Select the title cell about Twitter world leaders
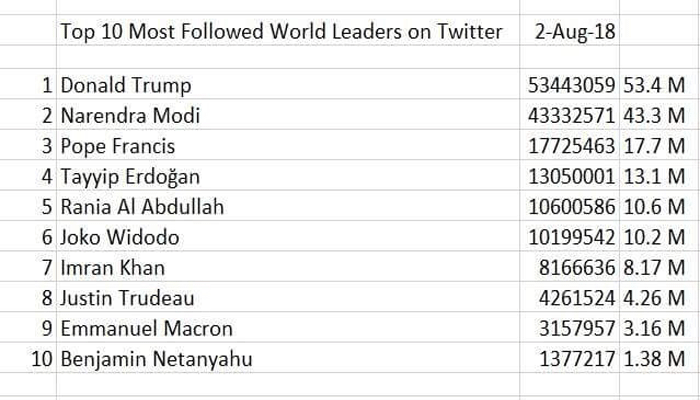 pyautogui.click(x=281, y=32)
